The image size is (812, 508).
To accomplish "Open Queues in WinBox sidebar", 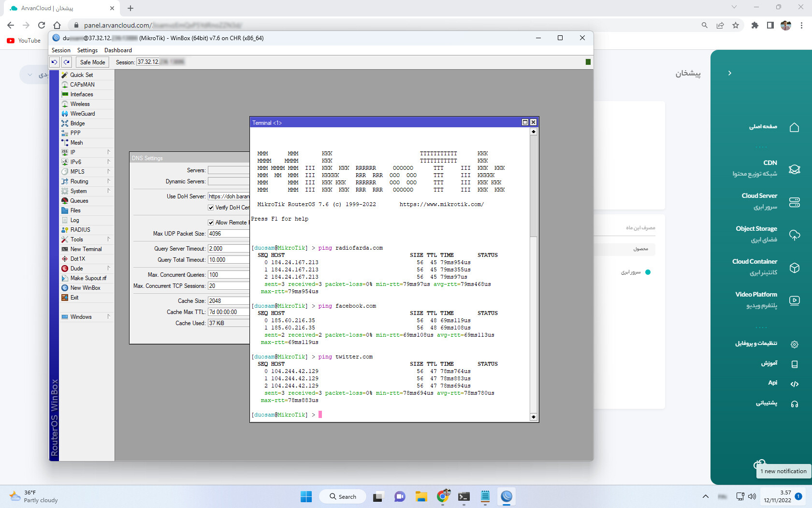I will point(79,201).
